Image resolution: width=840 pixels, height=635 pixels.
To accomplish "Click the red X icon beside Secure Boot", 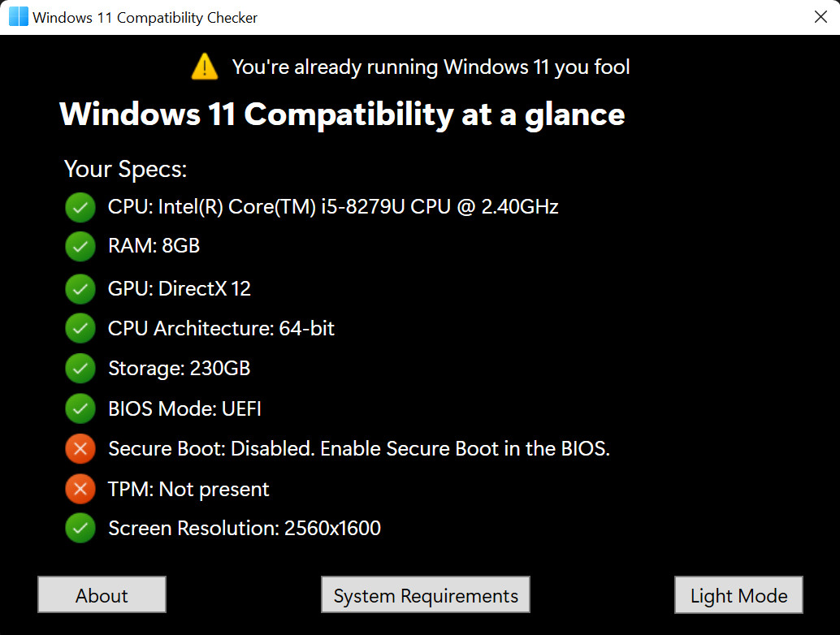I will coord(80,449).
